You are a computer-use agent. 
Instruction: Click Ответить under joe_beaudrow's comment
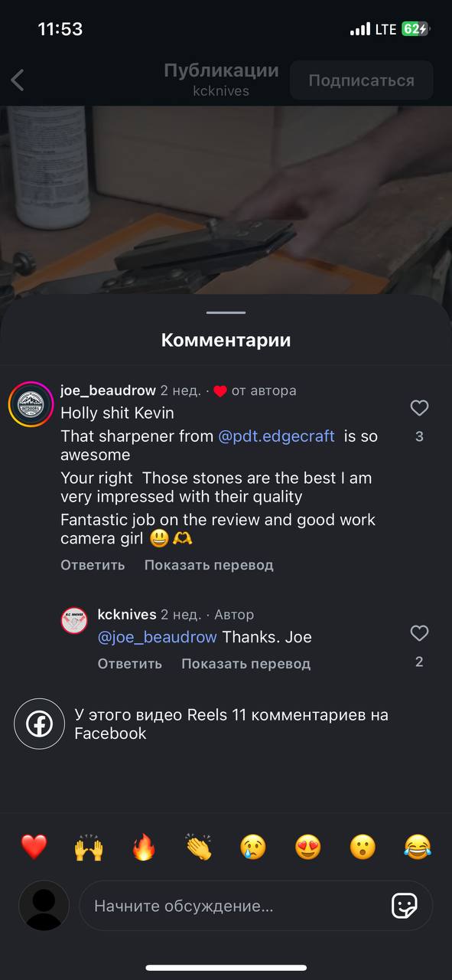(x=93, y=565)
